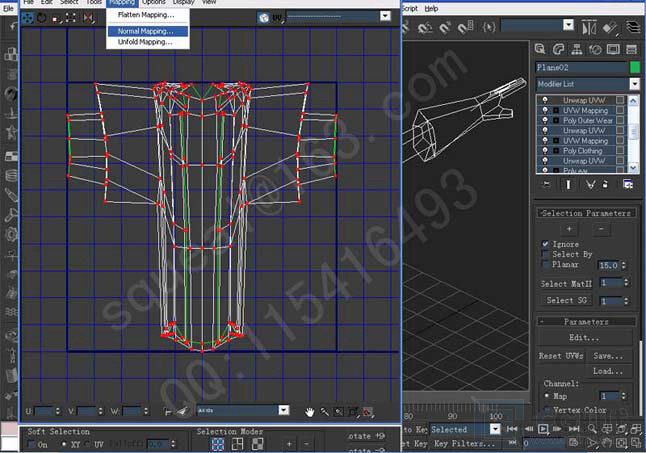
Task: Toggle the Ignore checkbox
Action: [x=545, y=244]
